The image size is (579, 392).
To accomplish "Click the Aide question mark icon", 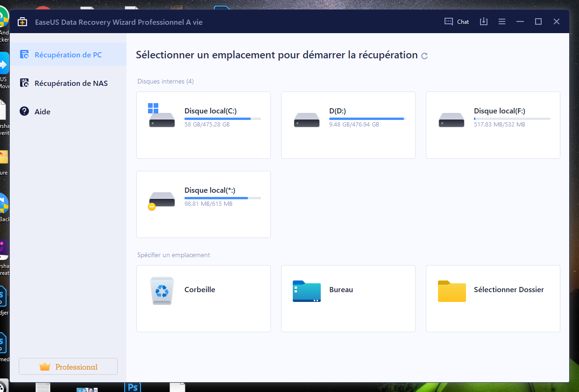I will click(x=24, y=111).
